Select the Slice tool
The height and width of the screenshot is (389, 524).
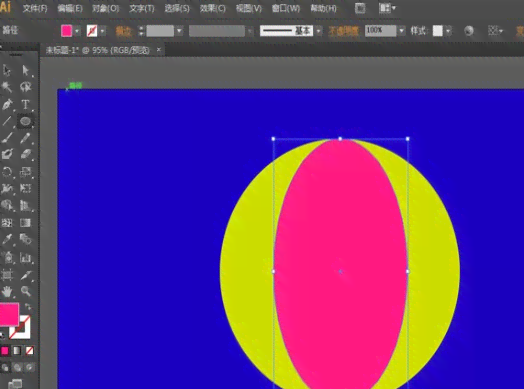click(x=25, y=275)
